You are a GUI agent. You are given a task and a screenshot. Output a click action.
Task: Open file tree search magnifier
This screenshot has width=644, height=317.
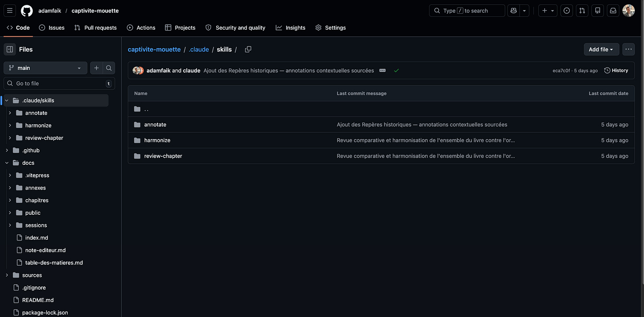108,68
